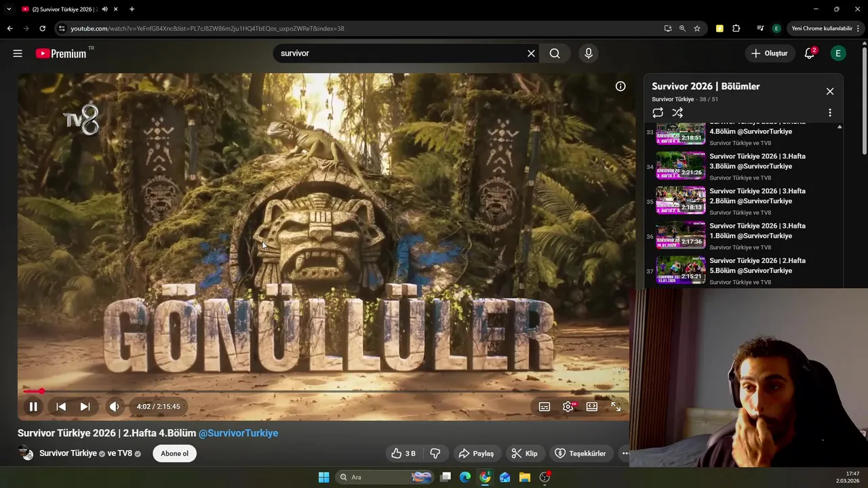Open the Windows Start menu
This screenshot has width=868, height=488.
coord(324,477)
